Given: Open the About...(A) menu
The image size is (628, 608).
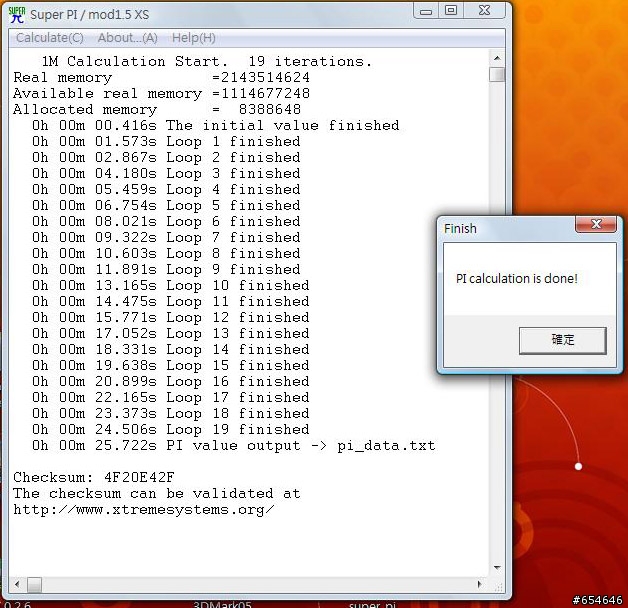Looking at the screenshot, I should [x=127, y=38].
